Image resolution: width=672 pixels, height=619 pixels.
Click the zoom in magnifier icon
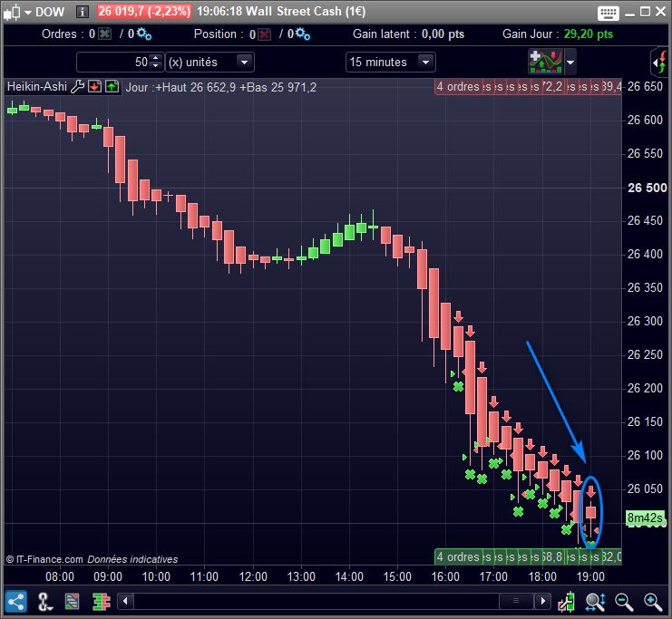point(653,602)
